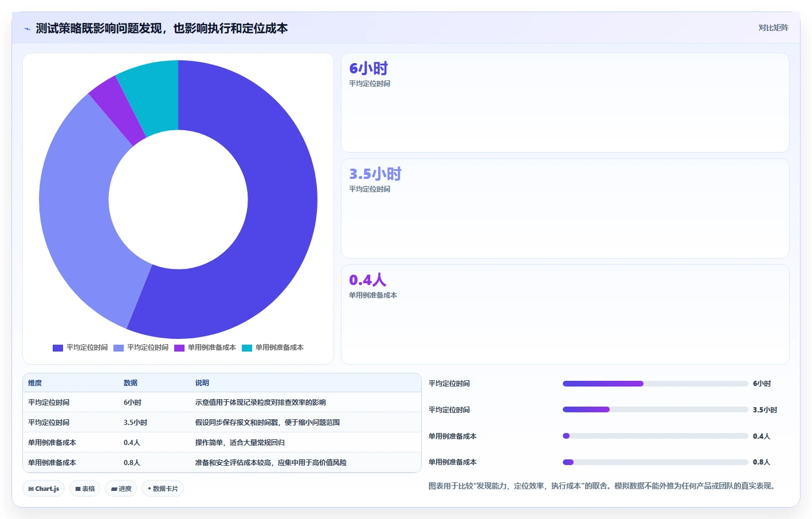Click the 0.4人 cell in the table
812x519 pixels.
tap(132, 443)
